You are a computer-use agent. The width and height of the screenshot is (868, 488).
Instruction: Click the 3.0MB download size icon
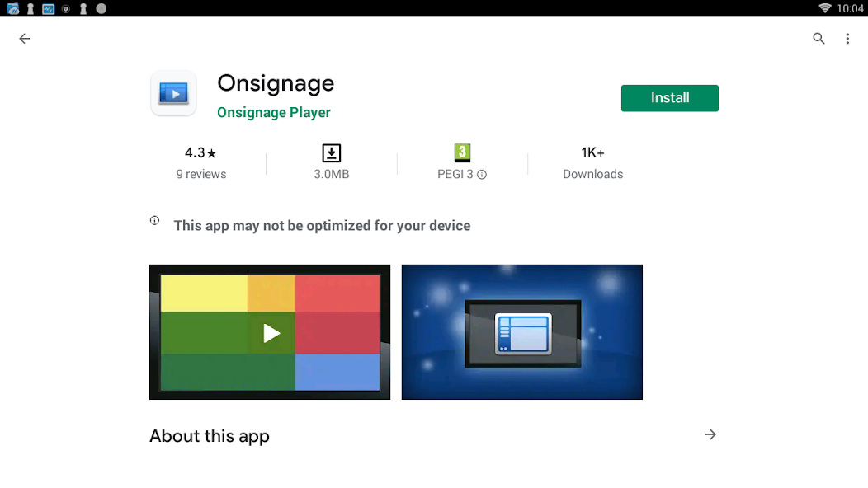(x=331, y=153)
